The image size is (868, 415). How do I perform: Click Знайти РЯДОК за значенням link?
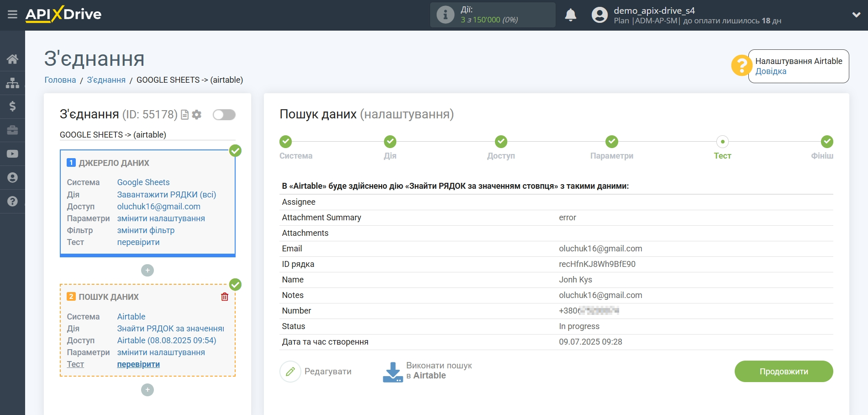pos(171,329)
